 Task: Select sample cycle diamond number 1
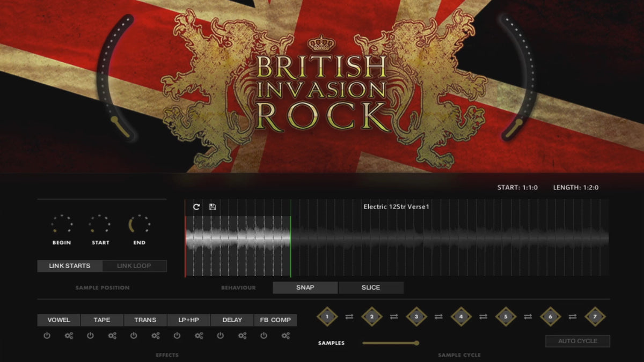pyautogui.click(x=327, y=316)
